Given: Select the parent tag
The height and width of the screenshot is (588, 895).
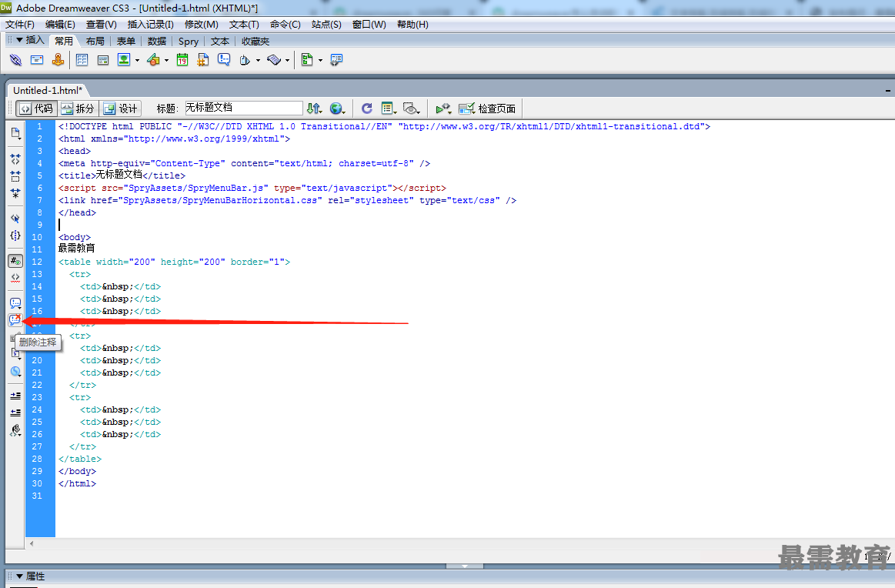Looking at the screenshot, I should click(15, 219).
